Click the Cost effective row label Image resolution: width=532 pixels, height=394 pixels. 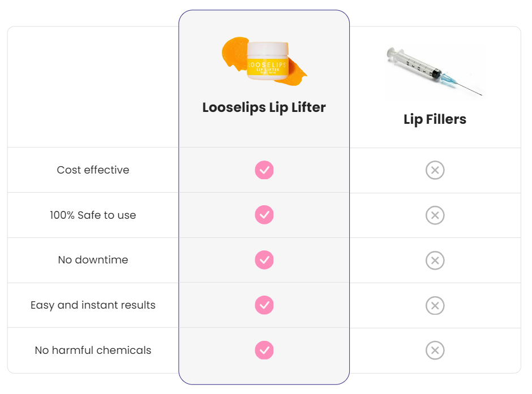[93, 170]
